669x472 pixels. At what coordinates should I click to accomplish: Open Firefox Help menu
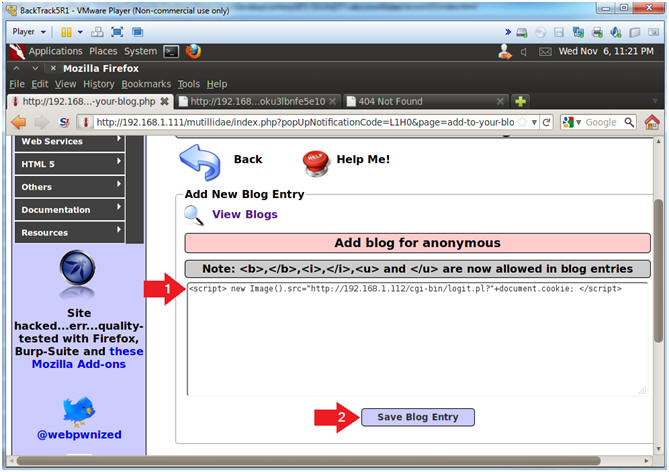tap(217, 84)
